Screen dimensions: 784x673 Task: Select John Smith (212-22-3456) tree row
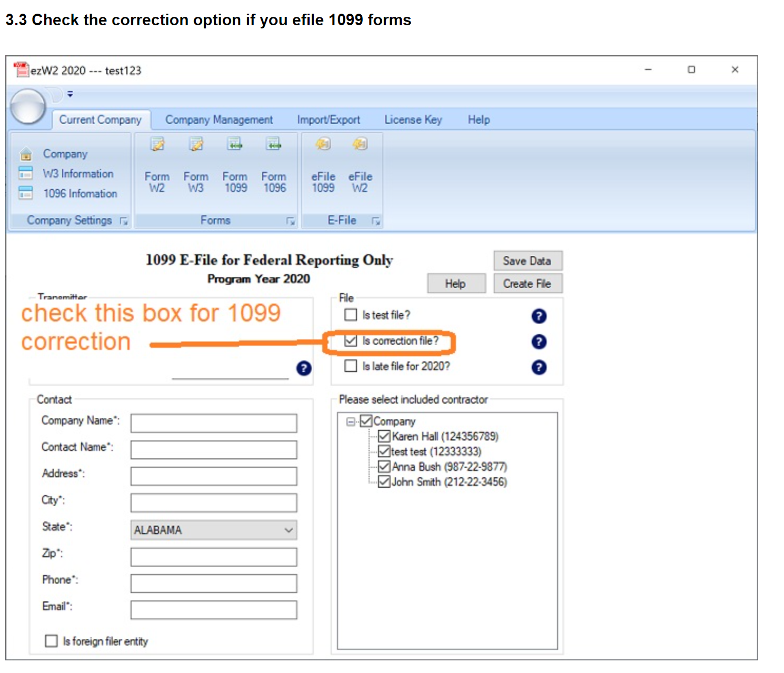[x=449, y=482]
